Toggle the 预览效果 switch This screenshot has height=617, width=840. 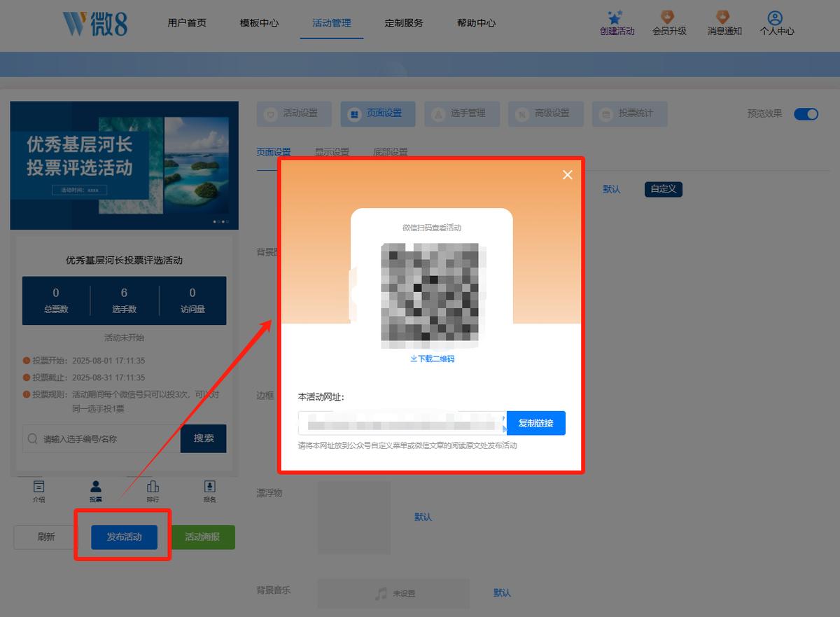(x=806, y=114)
